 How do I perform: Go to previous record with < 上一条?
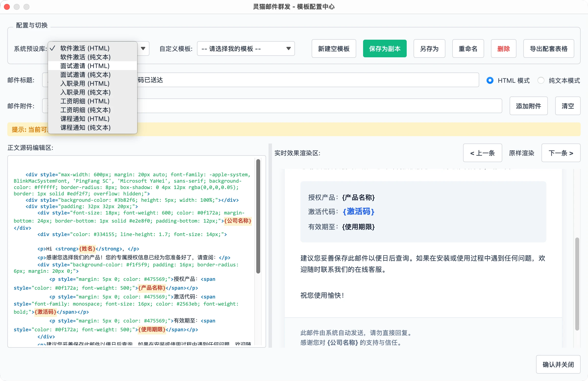click(482, 153)
